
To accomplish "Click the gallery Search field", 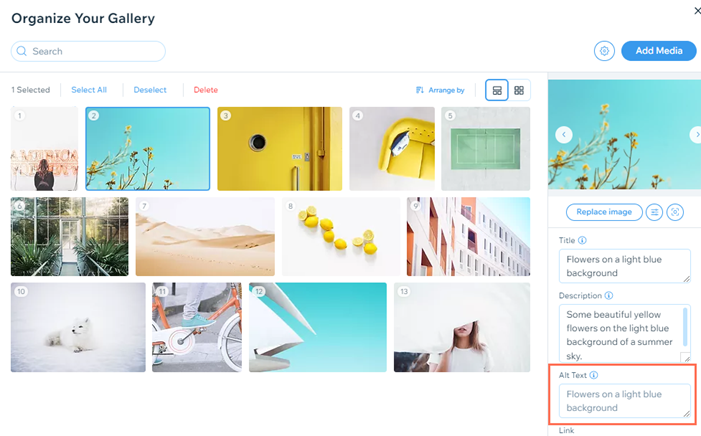I will (x=88, y=51).
